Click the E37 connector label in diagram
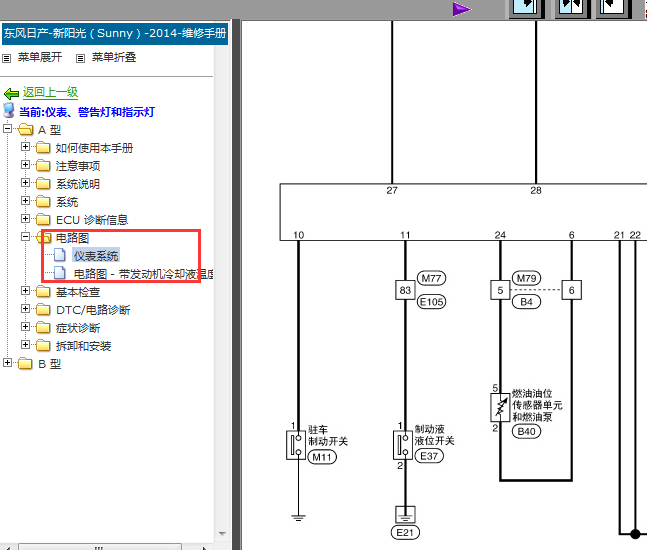Viewport: 647px width, 550px height. point(429,456)
